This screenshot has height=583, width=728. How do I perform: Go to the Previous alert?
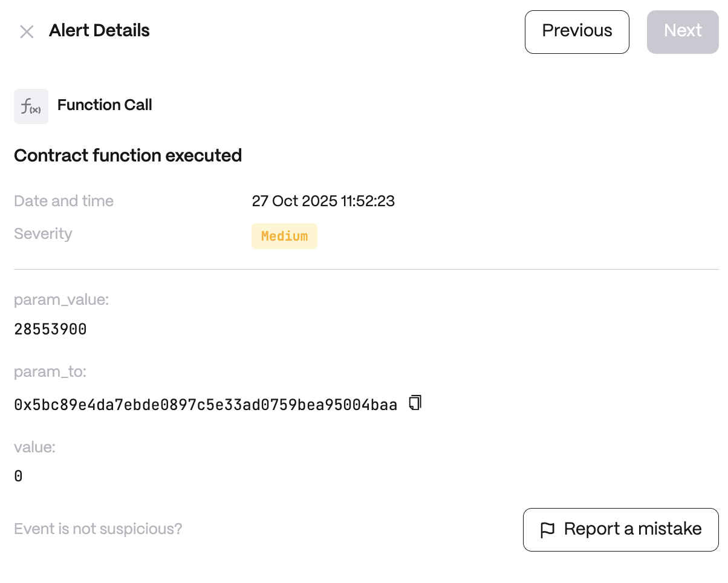point(577,31)
